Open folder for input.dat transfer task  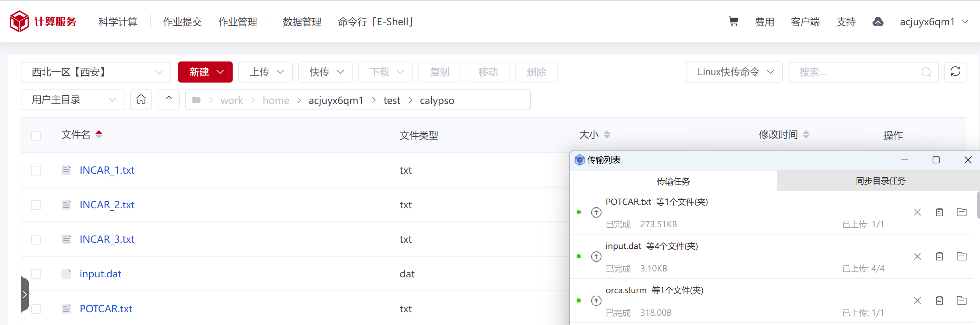[x=961, y=257]
